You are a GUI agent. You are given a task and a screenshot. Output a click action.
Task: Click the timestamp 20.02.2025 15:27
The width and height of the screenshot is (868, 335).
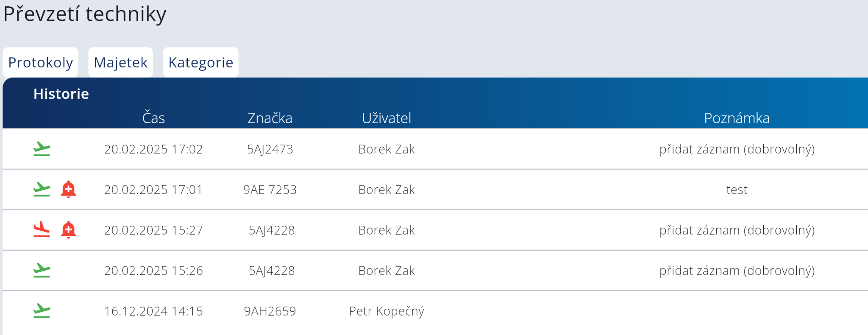pos(153,230)
